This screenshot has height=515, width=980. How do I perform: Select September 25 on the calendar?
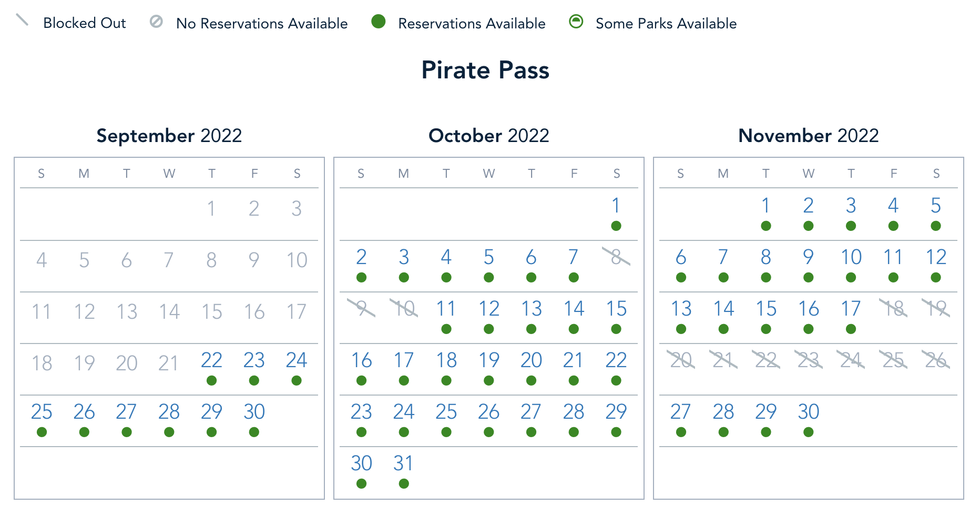pyautogui.click(x=42, y=412)
